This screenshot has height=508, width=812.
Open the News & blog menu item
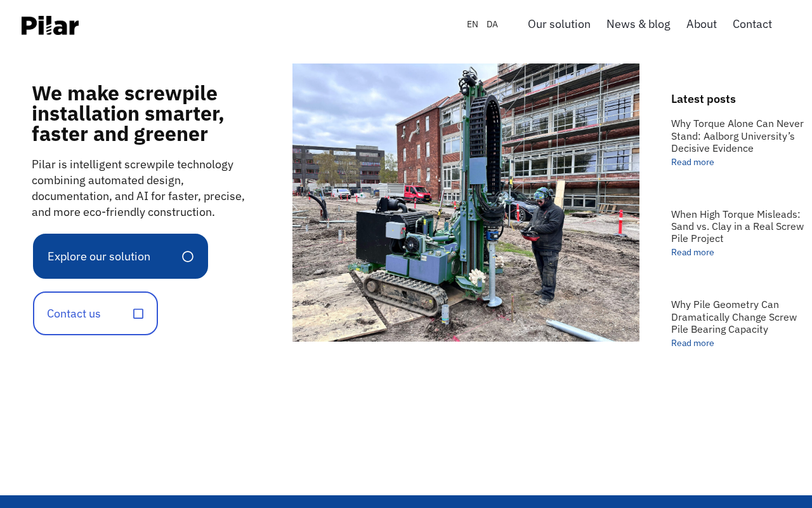(638, 24)
